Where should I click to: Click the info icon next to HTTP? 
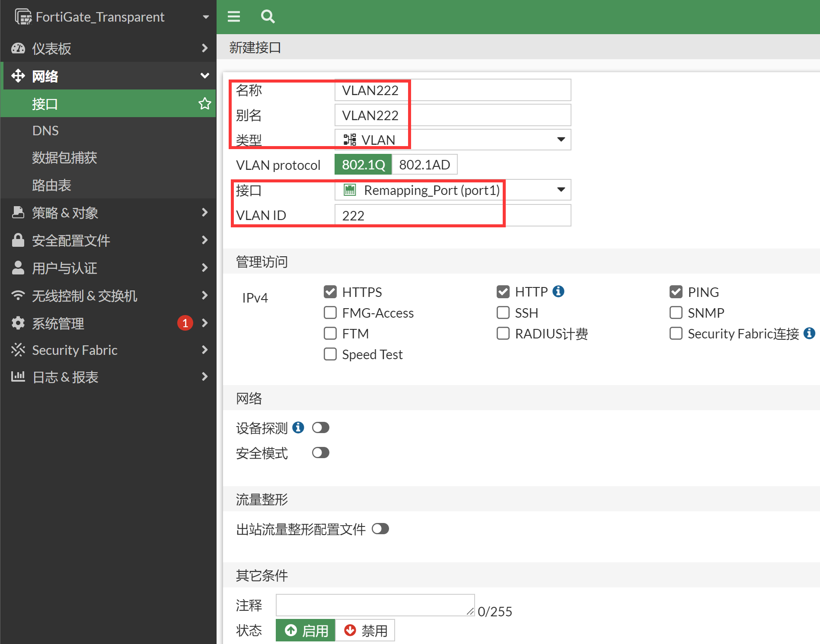coord(558,291)
